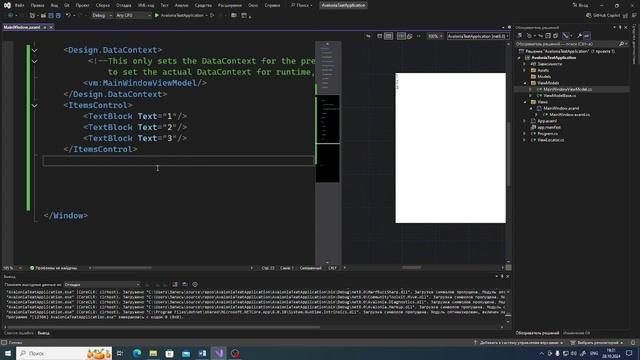Click the no problems found status indicator
The height and width of the screenshot is (360, 640).
53,268
